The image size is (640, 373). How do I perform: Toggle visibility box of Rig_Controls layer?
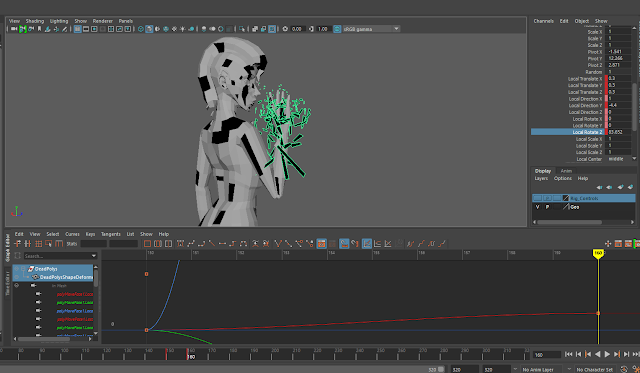(538, 198)
